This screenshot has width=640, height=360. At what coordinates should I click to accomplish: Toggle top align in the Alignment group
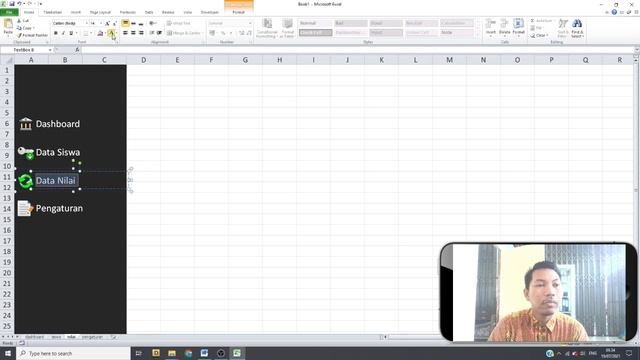tap(125, 23)
